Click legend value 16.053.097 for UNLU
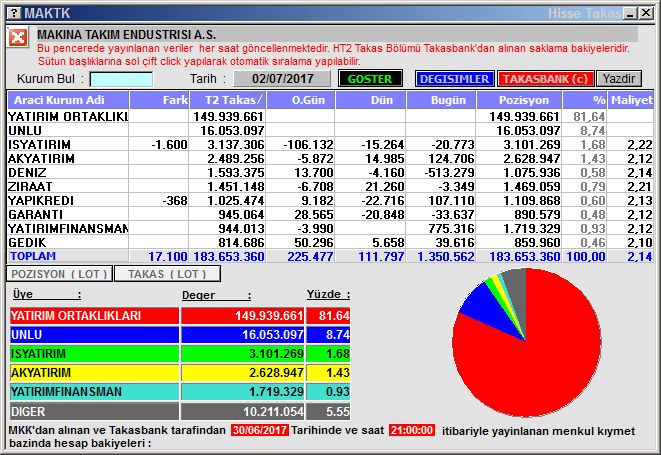Screen dimensions: 661x455 tap(273, 334)
